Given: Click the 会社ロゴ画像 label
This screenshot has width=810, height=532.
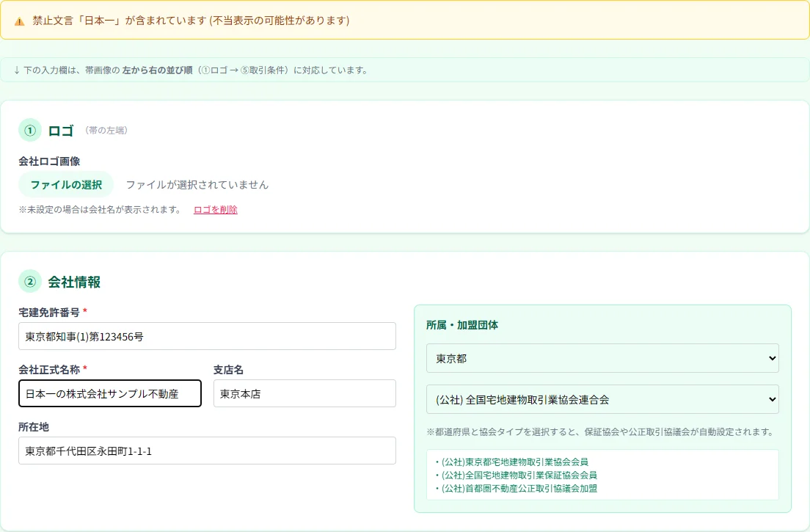Looking at the screenshot, I should click(49, 161).
